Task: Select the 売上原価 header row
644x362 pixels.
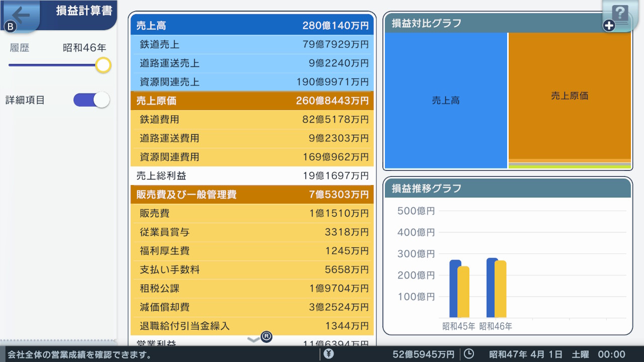Action: pyautogui.click(x=252, y=101)
